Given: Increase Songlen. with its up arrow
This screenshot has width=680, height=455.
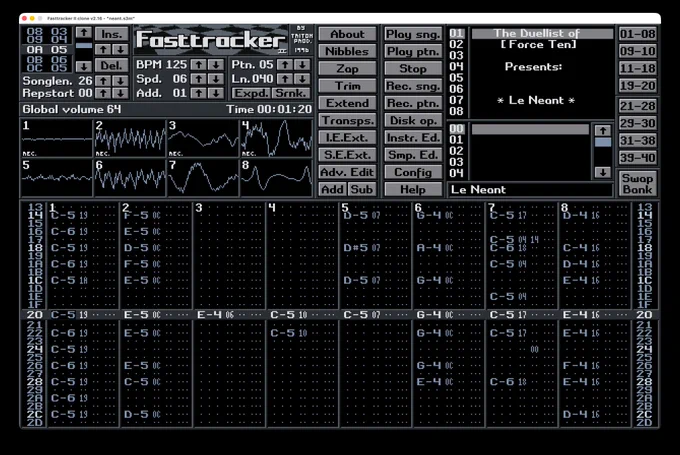Looking at the screenshot, I should (103, 81).
